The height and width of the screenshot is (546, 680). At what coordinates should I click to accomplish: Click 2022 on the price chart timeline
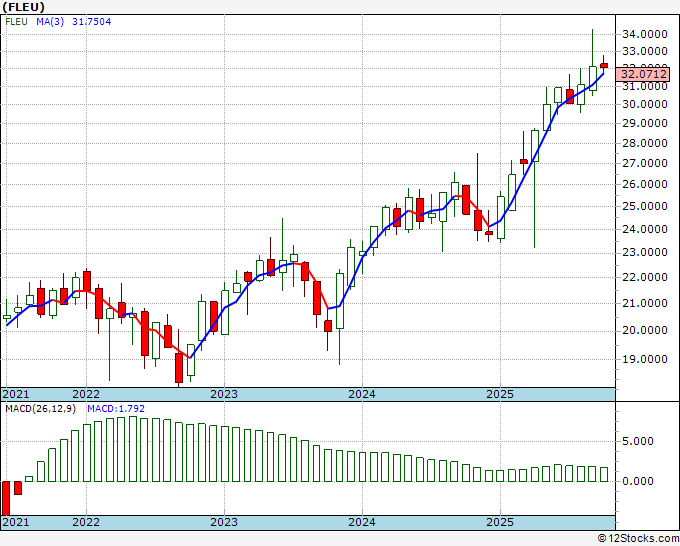(x=86, y=394)
